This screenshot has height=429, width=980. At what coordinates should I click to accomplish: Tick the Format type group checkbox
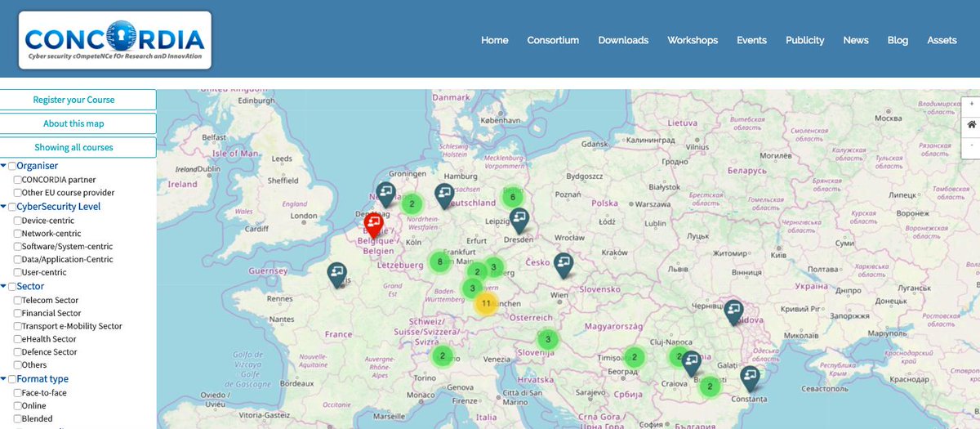pyautogui.click(x=11, y=379)
